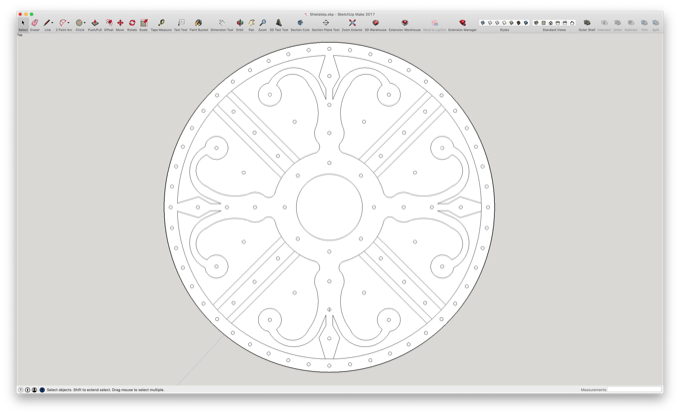Select the Select arrow tool
Image resolution: width=680 pixels, height=415 pixels.
tap(23, 23)
